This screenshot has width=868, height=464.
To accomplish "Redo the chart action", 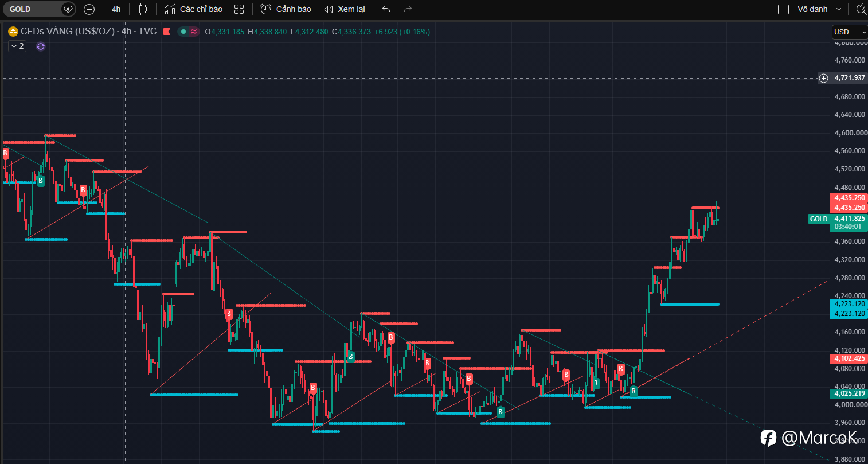I will click(408, 9).
